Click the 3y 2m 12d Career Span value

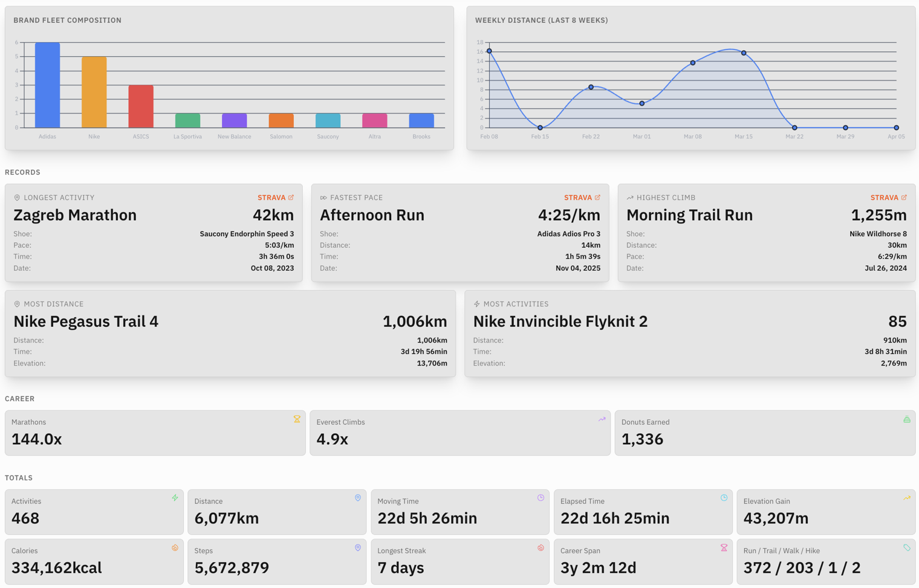[599, 568]
